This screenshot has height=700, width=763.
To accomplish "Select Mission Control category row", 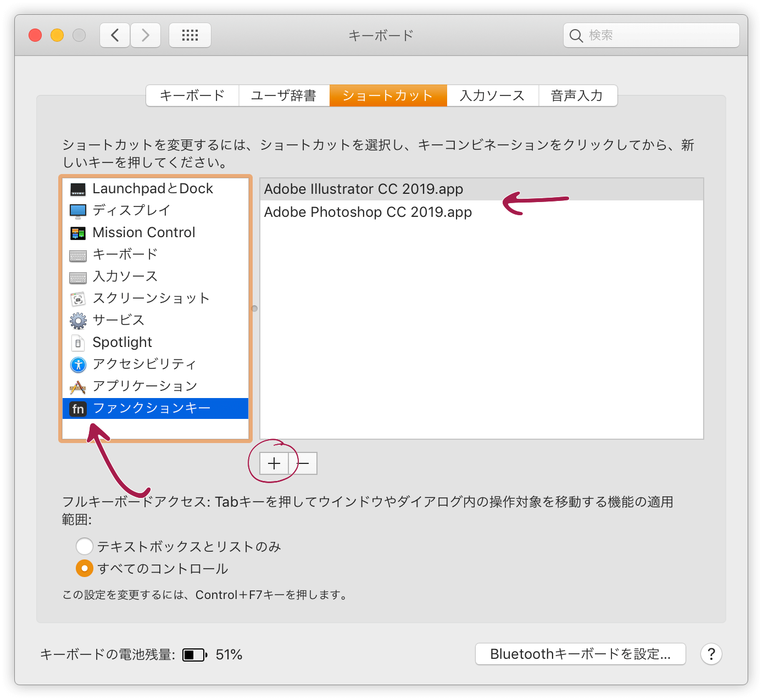I will pos(155,233).
